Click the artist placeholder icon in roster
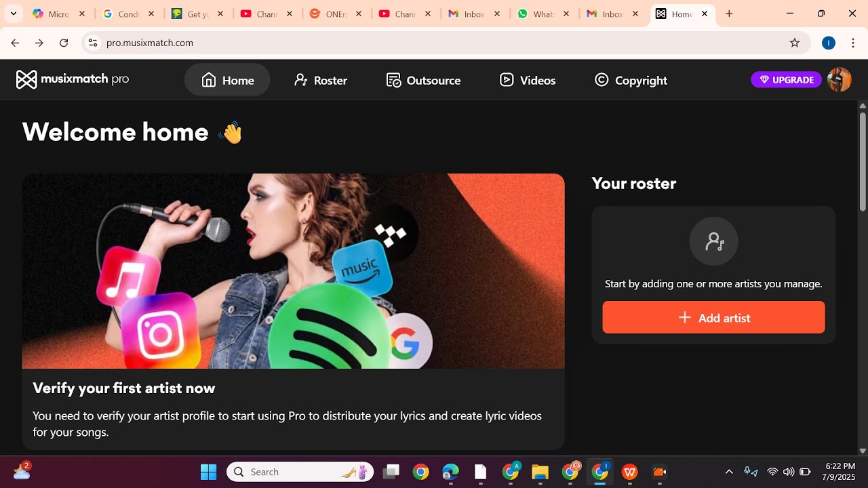The width and height of the screenshot is (868, 488). pos(713,241)
